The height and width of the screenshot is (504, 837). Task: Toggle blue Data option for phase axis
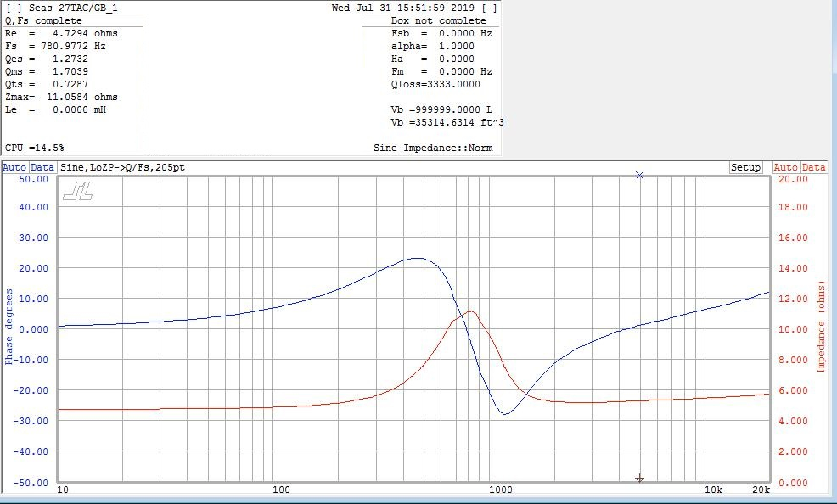42,167
